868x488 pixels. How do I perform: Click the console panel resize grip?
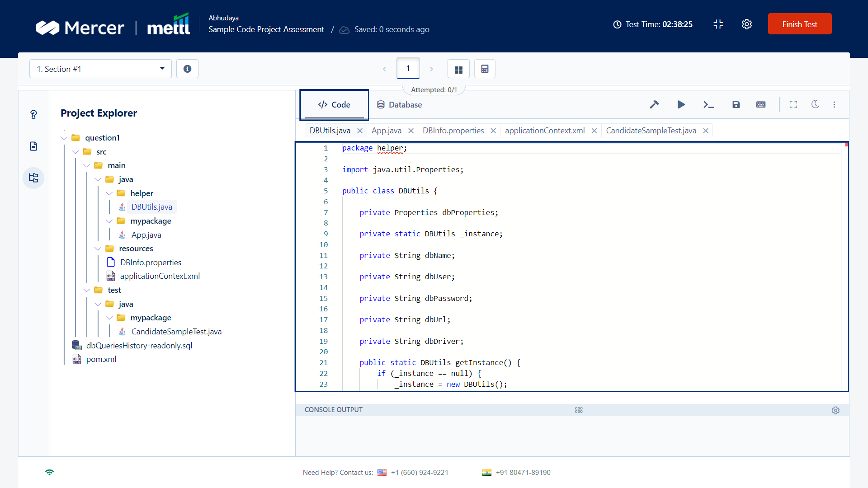(579, 410)
